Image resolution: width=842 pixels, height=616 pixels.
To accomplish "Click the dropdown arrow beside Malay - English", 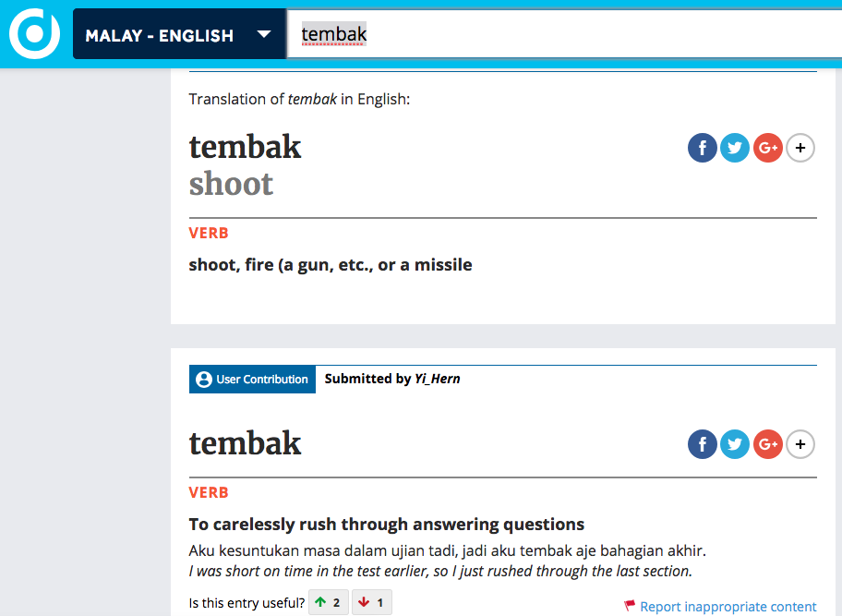I will (264, 35).
